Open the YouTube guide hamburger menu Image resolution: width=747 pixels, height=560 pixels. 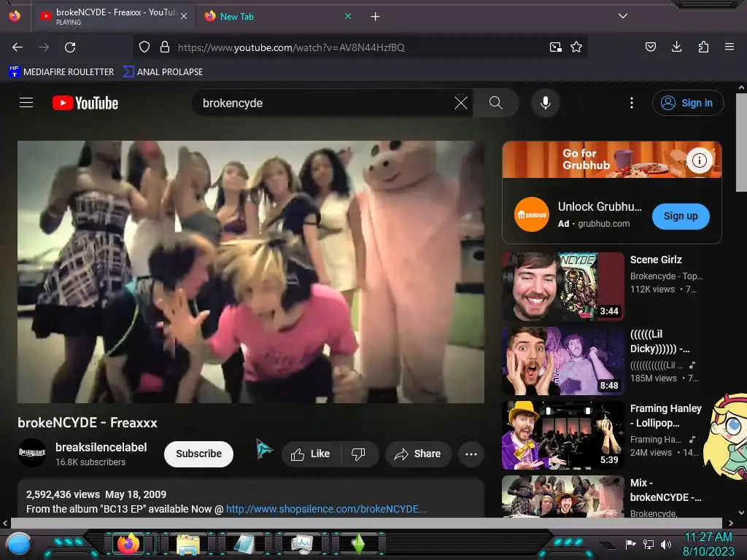tap(26, 102)
